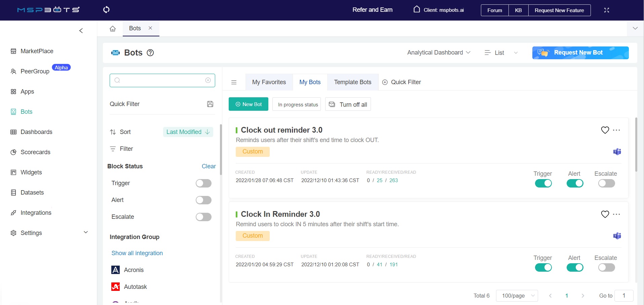Switch to the Template Bots tab

(352, 82)
